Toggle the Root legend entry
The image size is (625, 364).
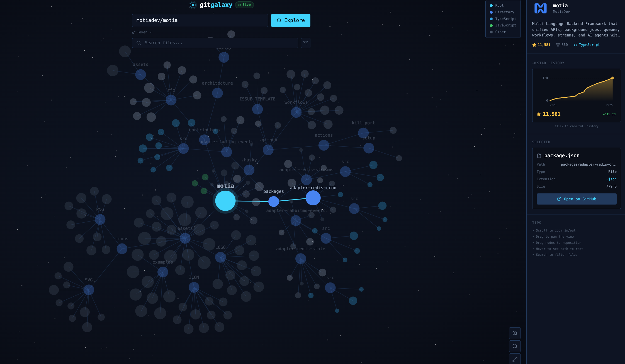pos(499,5)
